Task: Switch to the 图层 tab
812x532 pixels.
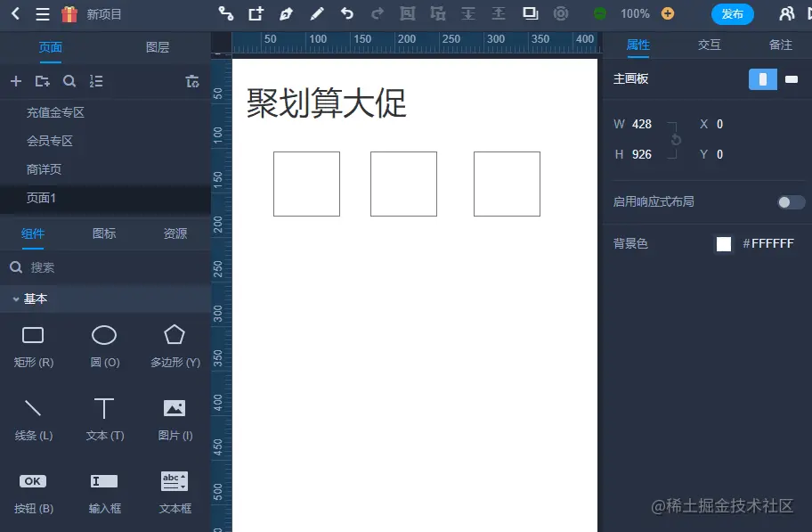Action: [158, 46]
